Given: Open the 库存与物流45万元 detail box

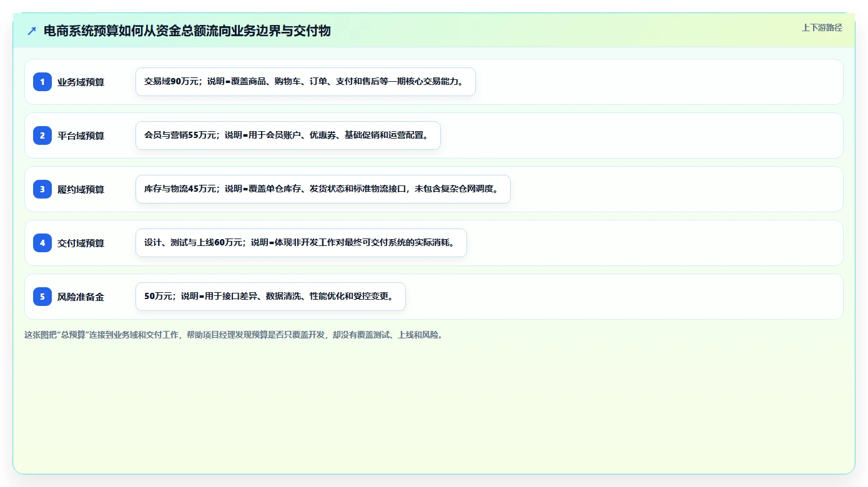Looking at the screenshot, I should [323, 189].
